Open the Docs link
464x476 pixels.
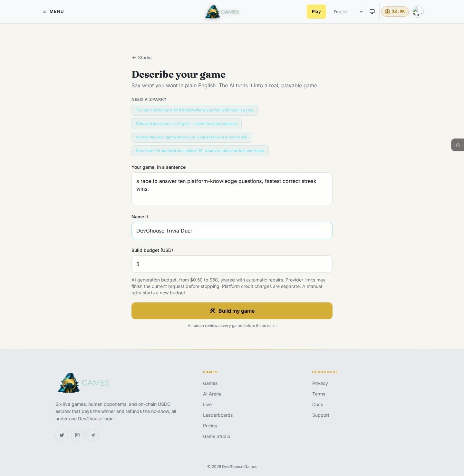(x=317, y=405)
